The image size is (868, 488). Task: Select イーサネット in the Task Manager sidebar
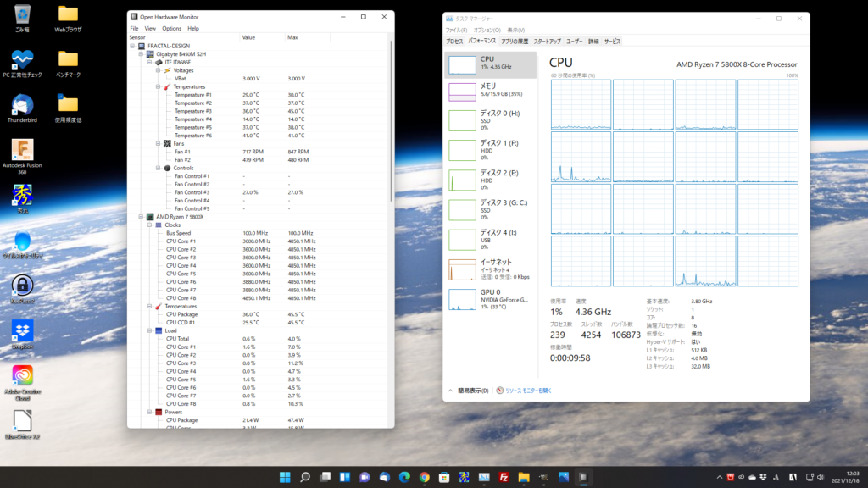(491, 269)
